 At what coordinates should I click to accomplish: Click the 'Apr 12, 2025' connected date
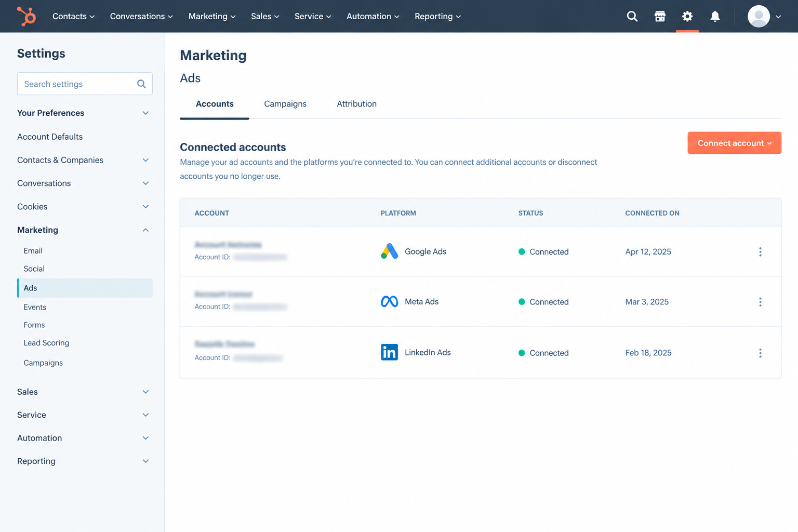coord(648,251)
